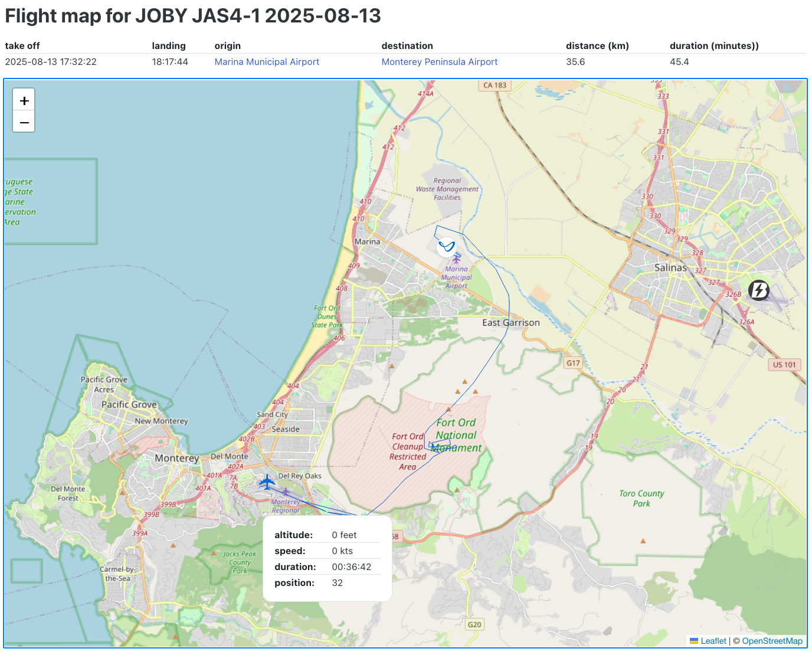Click the purple Monterey Regional airport icon
Image resolution: width=812 pixels, height=655 pixels.
tap(286, 492)
